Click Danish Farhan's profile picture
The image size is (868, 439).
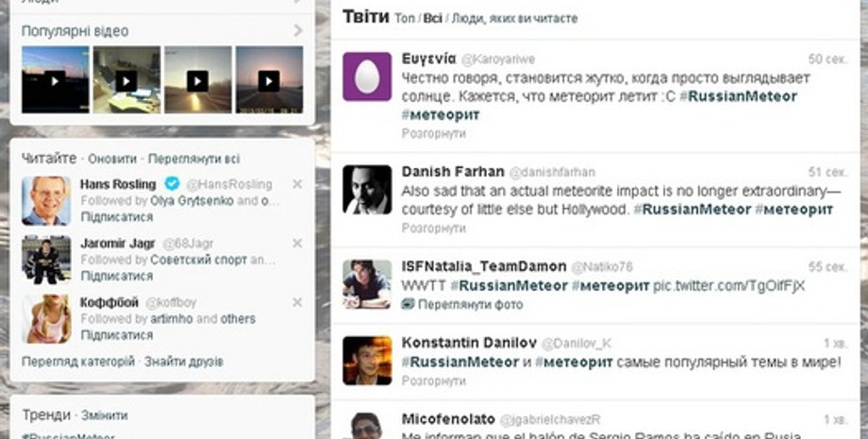coord(367,190)
